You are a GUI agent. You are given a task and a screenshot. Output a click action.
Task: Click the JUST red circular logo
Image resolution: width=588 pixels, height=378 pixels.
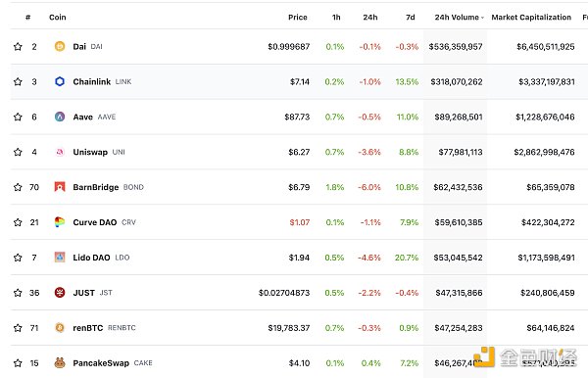click(60, 293)
